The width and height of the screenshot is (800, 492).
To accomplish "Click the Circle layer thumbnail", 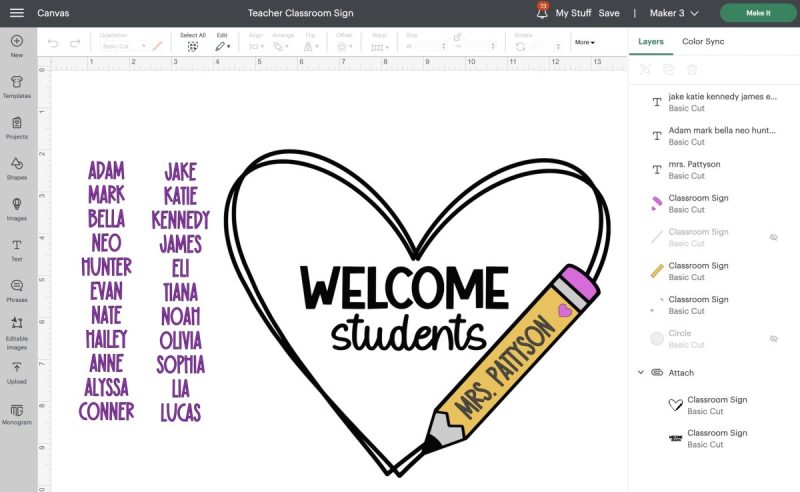I will 657,338.
